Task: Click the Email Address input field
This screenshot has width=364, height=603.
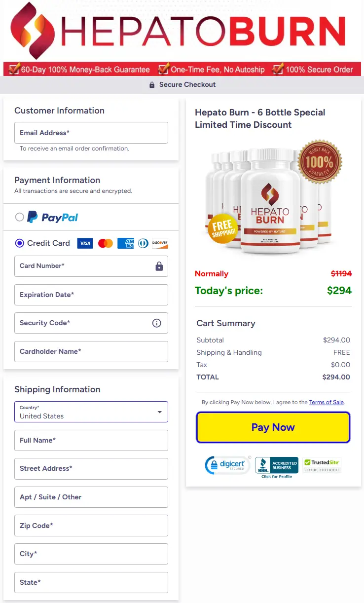Action: 91,132
